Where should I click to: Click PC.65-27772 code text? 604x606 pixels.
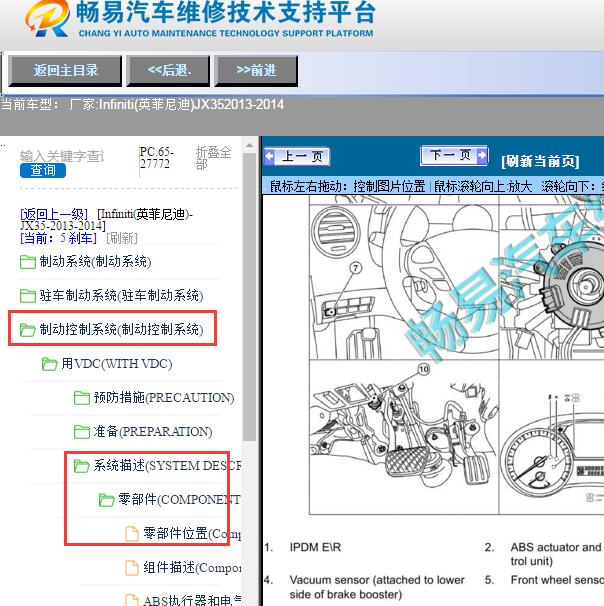click(x=156, y=158)
